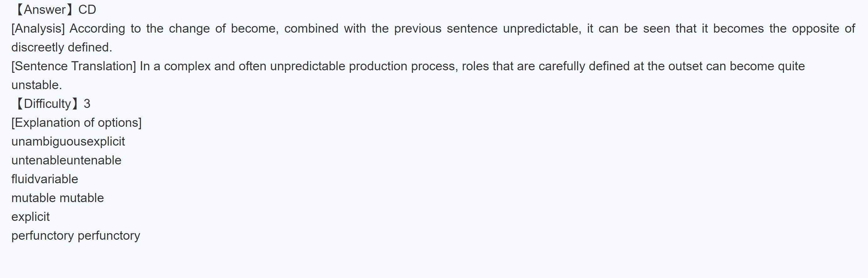Click the 【Answer】 label text
Image resolution: width=868 pixels, height=278 pixels.
[44, 10]
